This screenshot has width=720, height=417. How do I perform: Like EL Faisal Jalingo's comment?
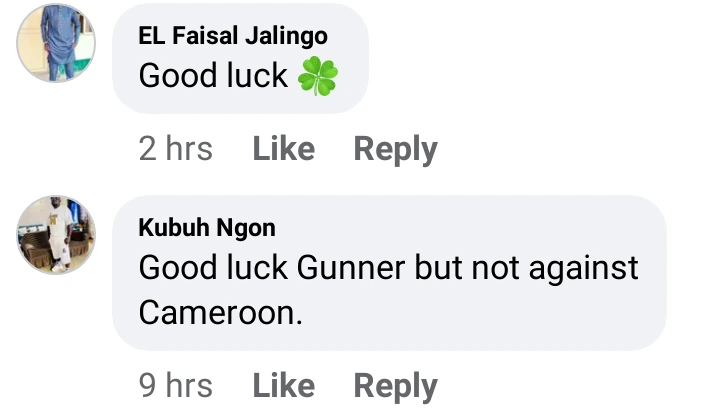coord(284,149)
